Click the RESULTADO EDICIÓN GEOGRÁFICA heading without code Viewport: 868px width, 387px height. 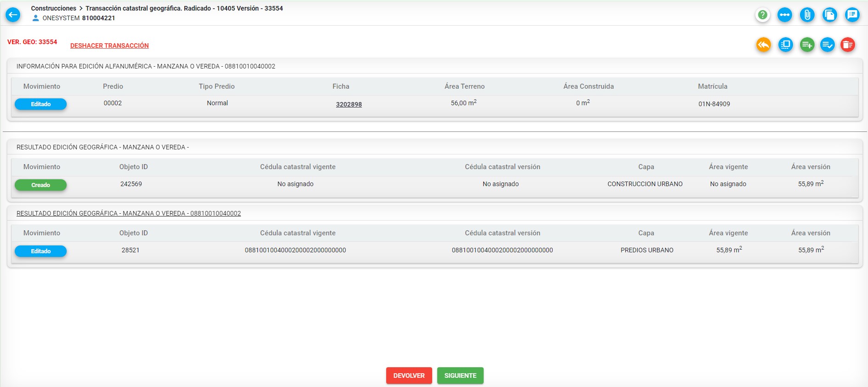(x=103, y=147)
